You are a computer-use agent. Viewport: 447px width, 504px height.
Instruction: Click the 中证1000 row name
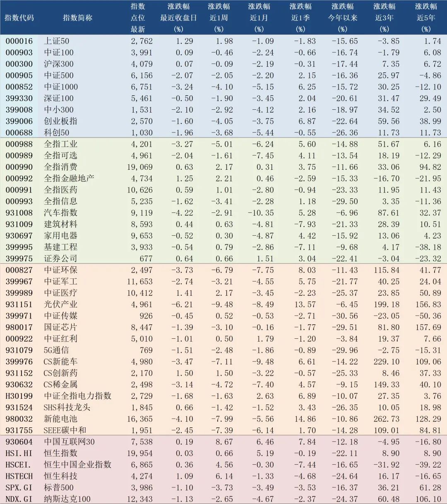pyautogui.click(x=61, y=87)
